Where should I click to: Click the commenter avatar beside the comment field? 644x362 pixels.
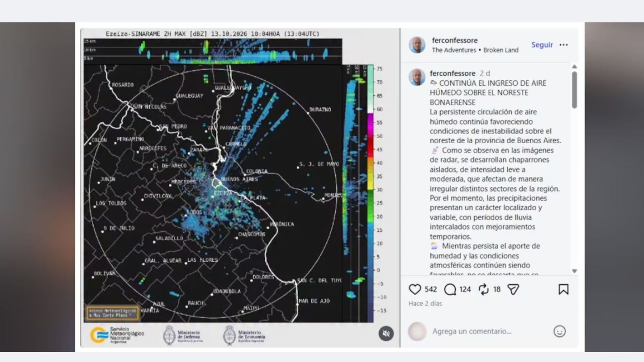pos(417,331)
